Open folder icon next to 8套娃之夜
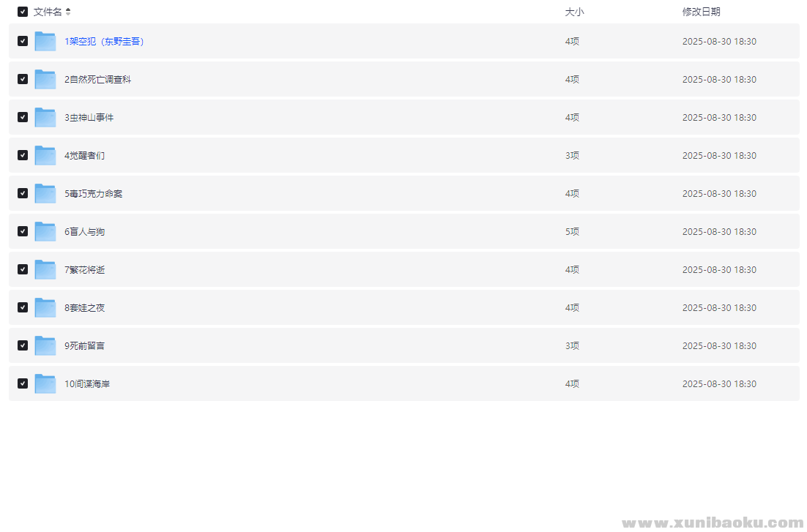Image resolution: width=807 pixels, height=532 pixels. [x=45, y=307]
